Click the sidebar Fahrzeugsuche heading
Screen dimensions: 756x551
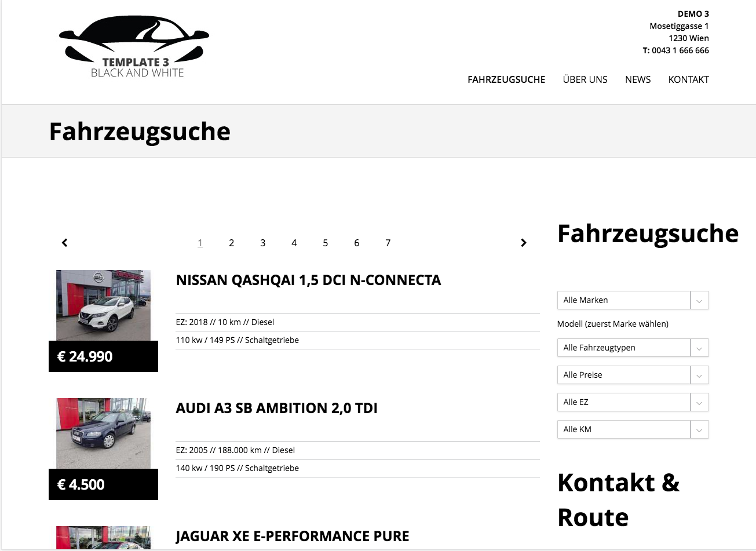click(x=648, y=234)
